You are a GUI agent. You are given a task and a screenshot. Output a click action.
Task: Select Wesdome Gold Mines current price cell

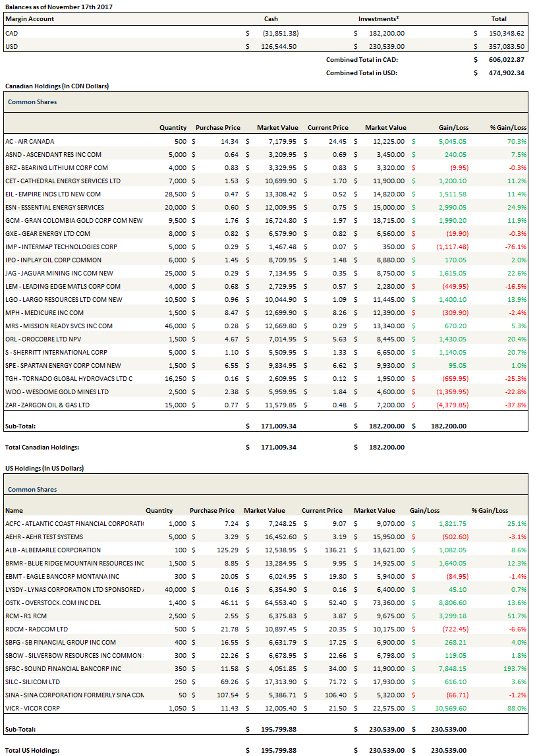pyautogui.click(x=336, y=392)
